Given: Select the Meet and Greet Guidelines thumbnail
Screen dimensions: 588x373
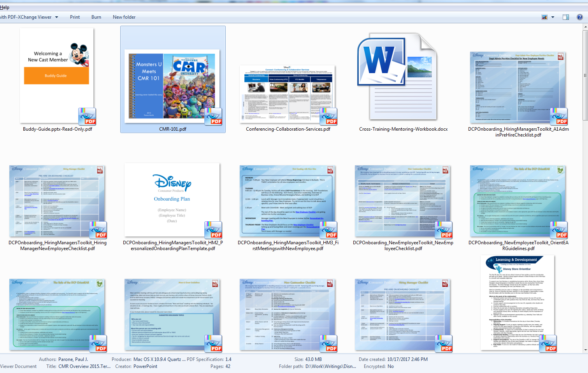Looking at the screenshot, I should (x=173, y=315).
